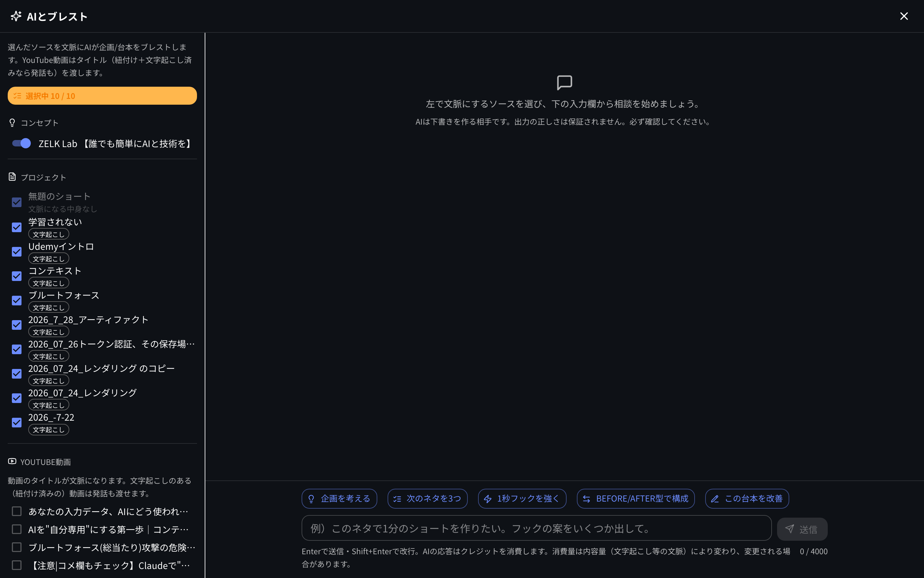The width and height of the screenshot is (924, 578).
Task: Check the あなたの入力データ video checkbox
Action: point(17,512)
